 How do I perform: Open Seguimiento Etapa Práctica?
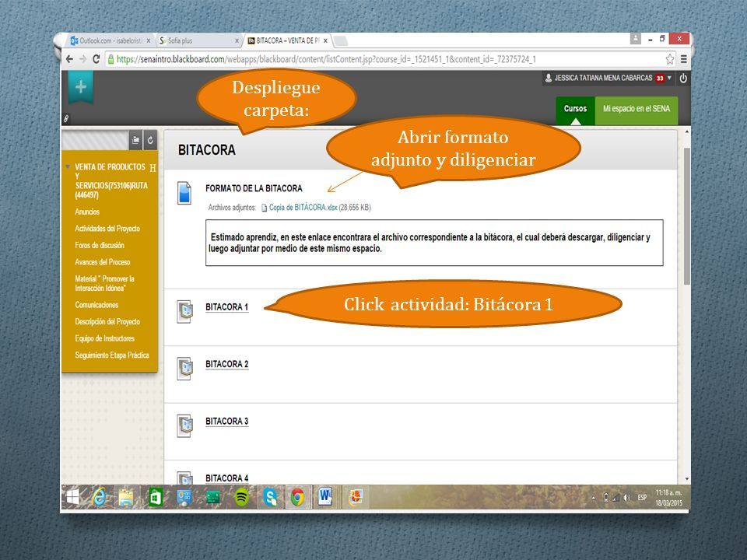click(112, 355)
